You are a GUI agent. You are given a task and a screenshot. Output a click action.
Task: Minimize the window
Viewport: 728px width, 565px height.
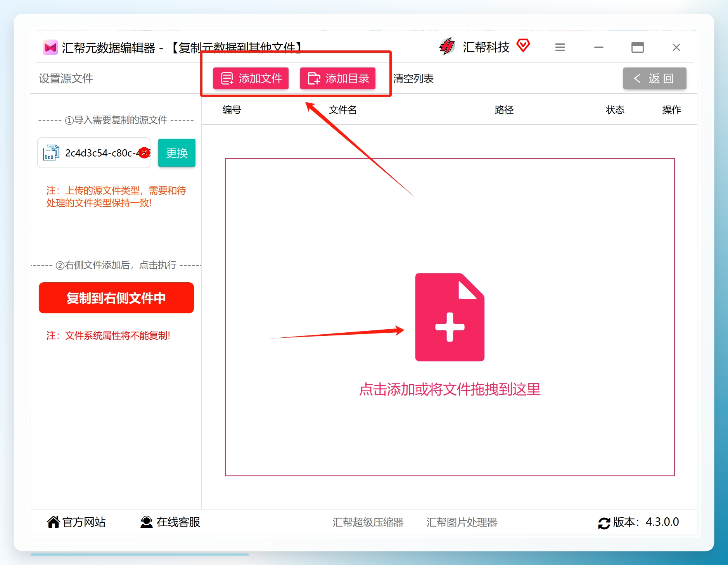click(598, 47)
